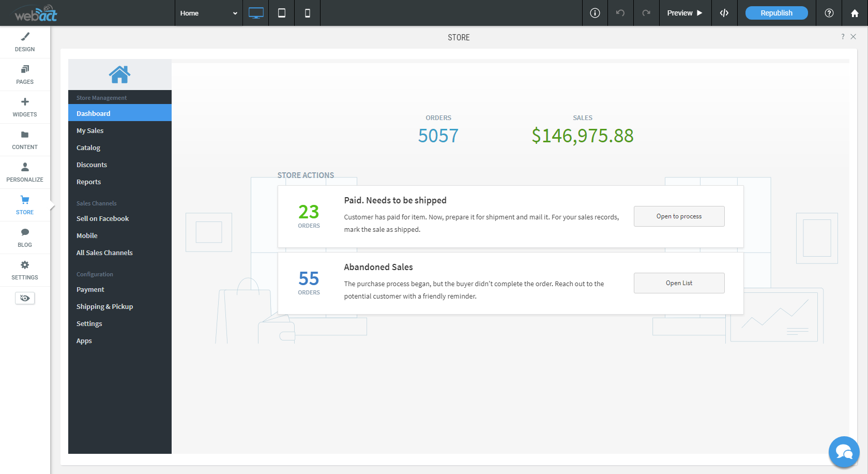
Task: Open the Catalog section
Action: point(88,147)
